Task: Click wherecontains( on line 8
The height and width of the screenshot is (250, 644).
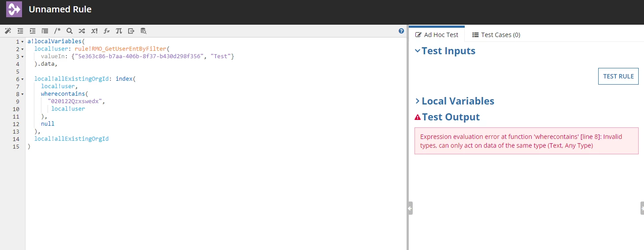Action: tap(65, 94)
